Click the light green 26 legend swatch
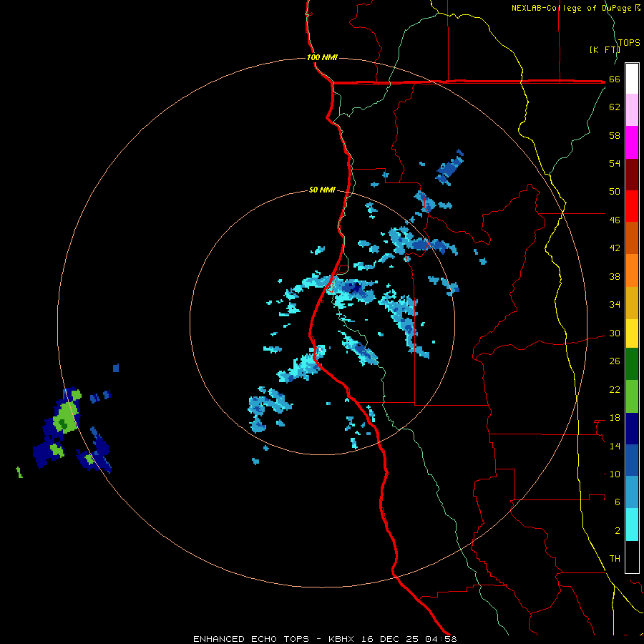 pyautogui.click(x=632, y=396)
